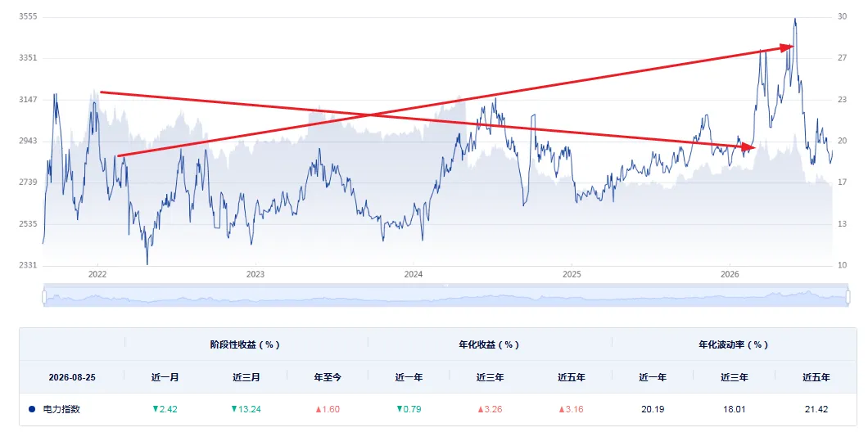Select the 阶段性收益（%） header

click(246, 344)
